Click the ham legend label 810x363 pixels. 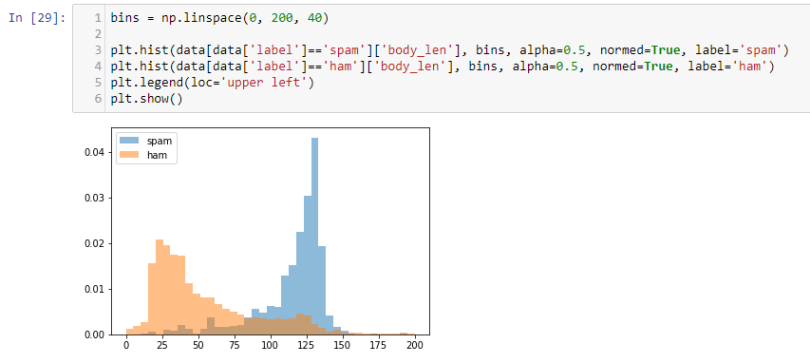point(157,154)
